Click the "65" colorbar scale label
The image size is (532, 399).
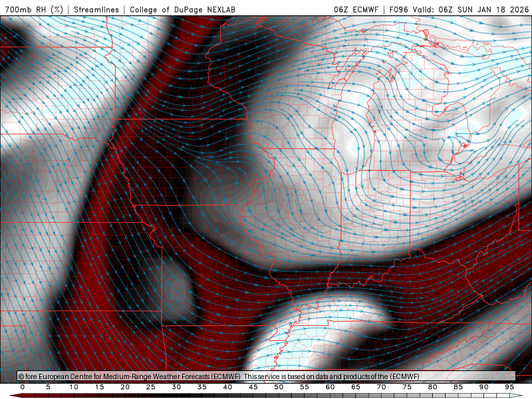(x=356, y=387)
